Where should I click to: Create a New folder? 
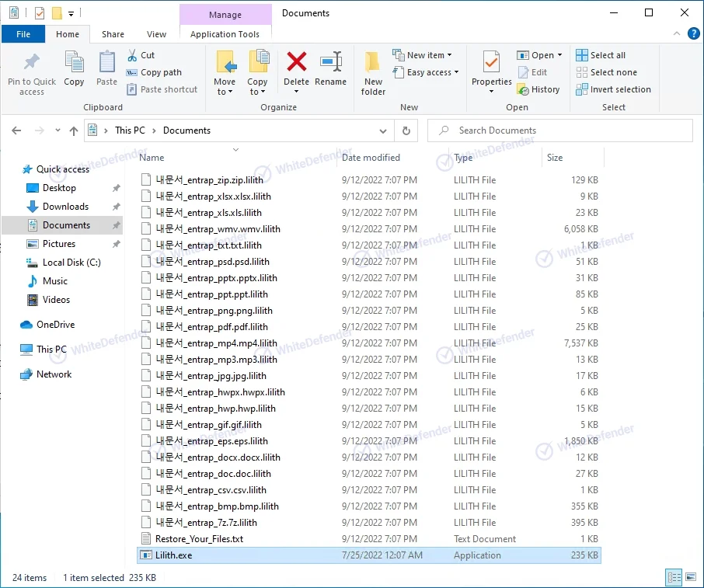tap(373, 73)
